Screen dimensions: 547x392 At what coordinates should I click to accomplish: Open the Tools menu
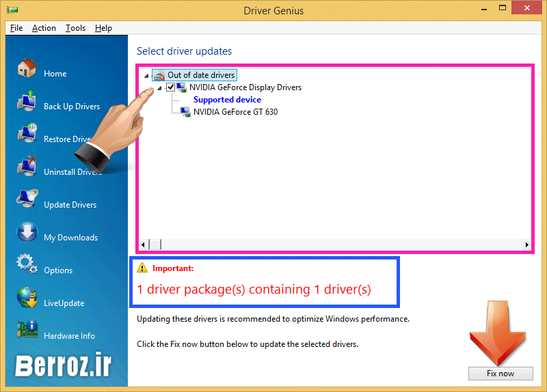[x=75, y=28]
